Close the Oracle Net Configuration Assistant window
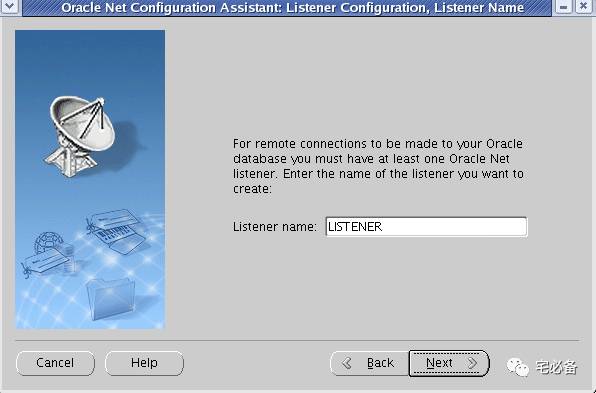This screenshot has width=596, height=393. point(583,7)
